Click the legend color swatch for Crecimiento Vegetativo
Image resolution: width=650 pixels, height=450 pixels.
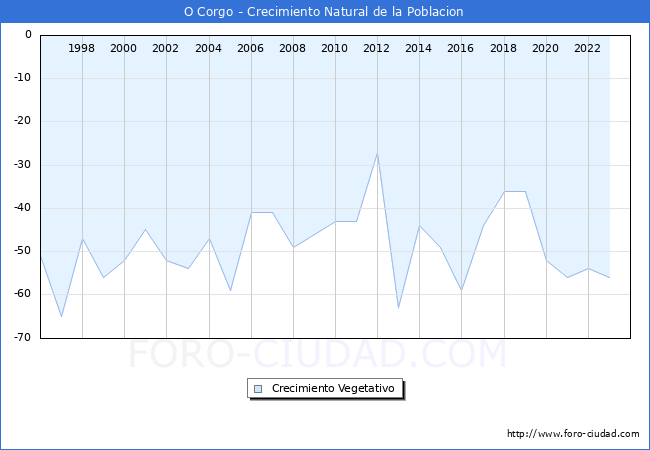click(x=258, y=389)
